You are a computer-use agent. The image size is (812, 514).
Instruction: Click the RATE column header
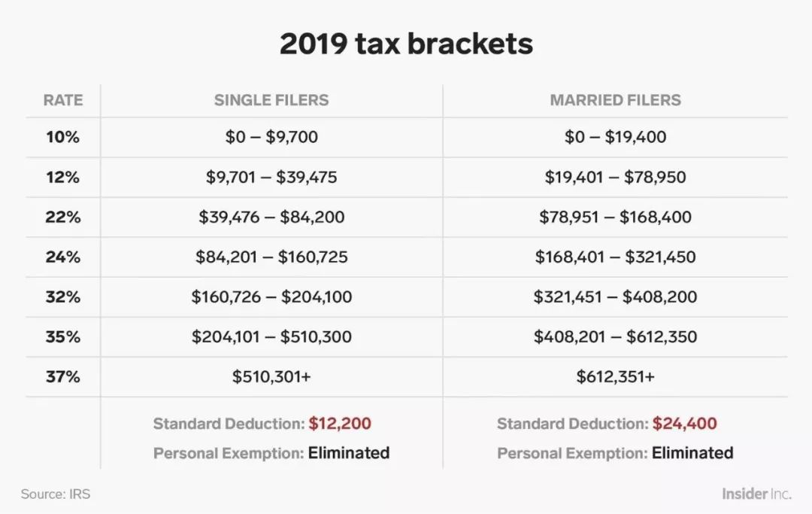62,100
